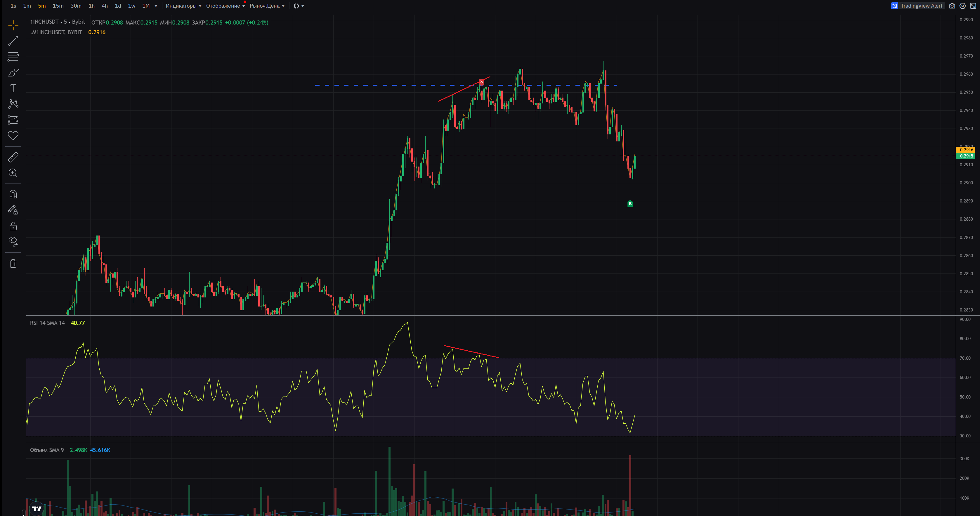Select the trend line drawing tool
This screenshot has height=516, width=980.
pyautogui.click(x=13, y=41)
